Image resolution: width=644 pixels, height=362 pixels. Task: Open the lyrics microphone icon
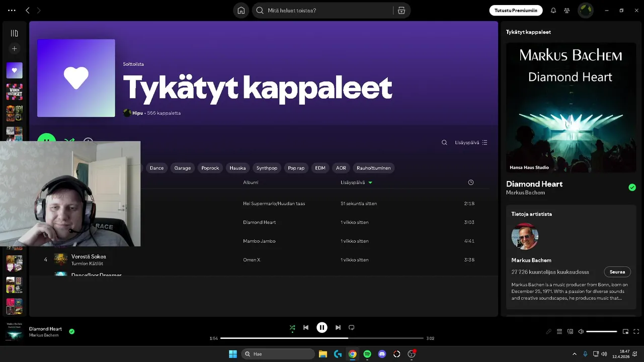pos(549,331)
